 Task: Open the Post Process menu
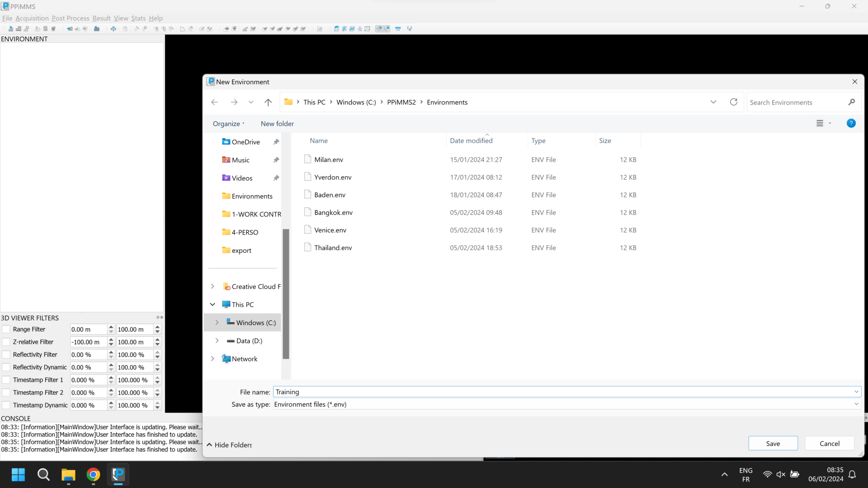pos(70,18)
